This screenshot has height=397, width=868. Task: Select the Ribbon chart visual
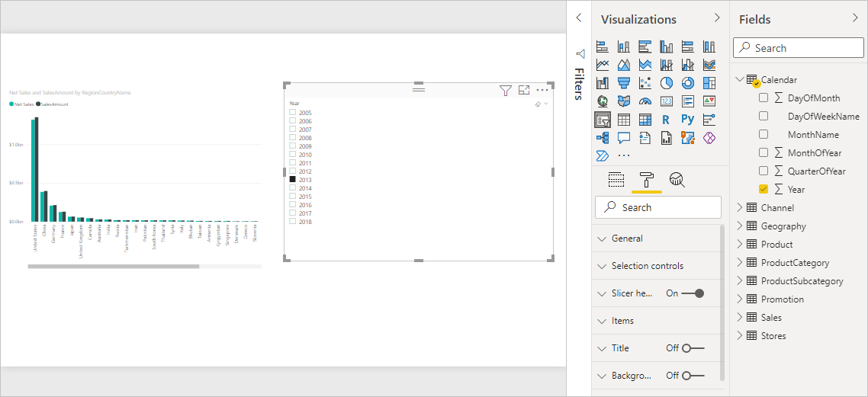pos(709,65)
